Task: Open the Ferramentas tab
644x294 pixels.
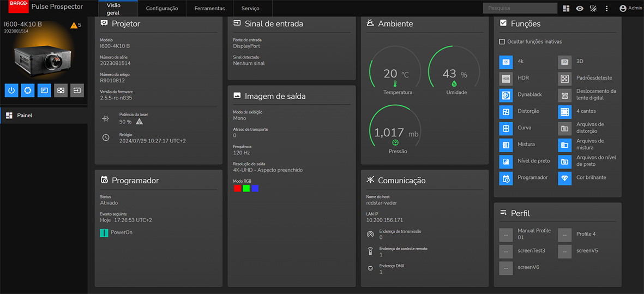Action: click(x=209, y=9)
